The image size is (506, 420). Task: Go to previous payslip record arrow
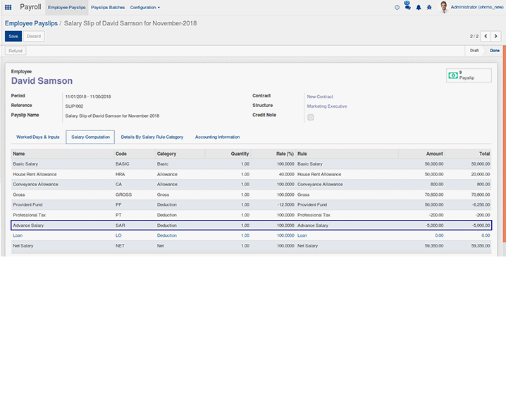click(486, 36)
